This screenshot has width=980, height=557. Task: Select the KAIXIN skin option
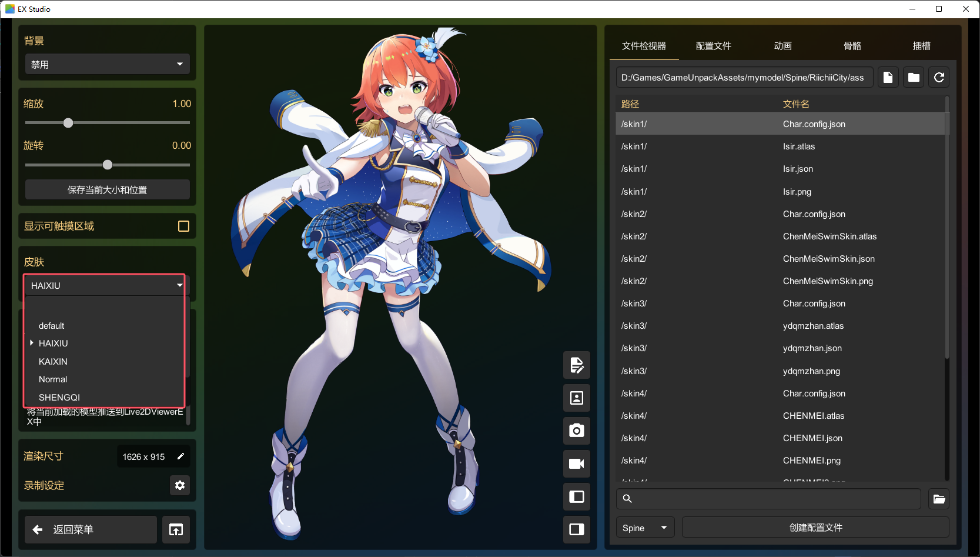(x=105, y=362)
